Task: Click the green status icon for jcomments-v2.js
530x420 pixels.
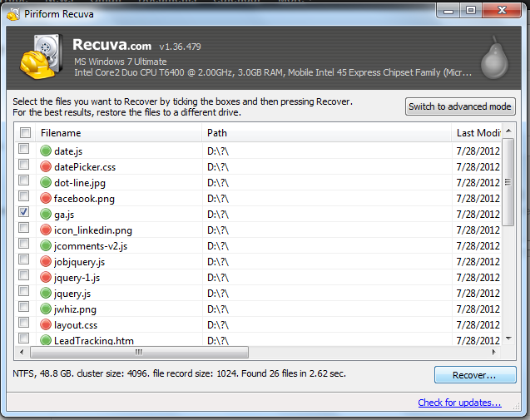Action: pyautogui.click(x=46, y=245)
